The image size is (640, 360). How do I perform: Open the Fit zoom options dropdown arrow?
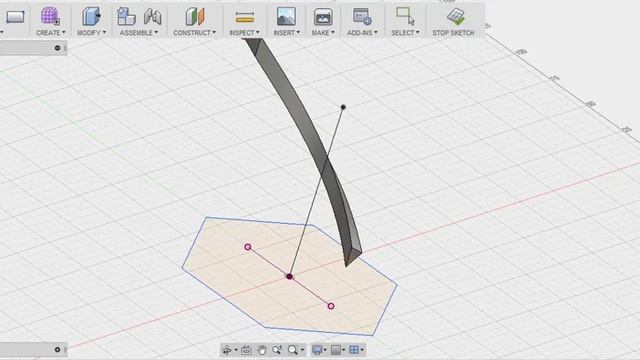[302, 350]
